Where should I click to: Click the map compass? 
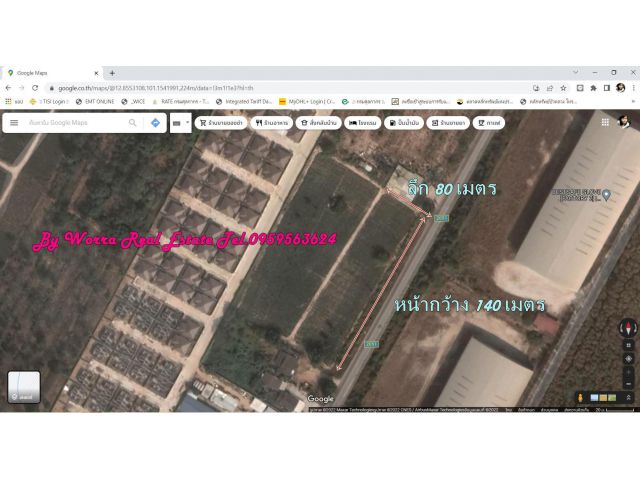[627, 327]
